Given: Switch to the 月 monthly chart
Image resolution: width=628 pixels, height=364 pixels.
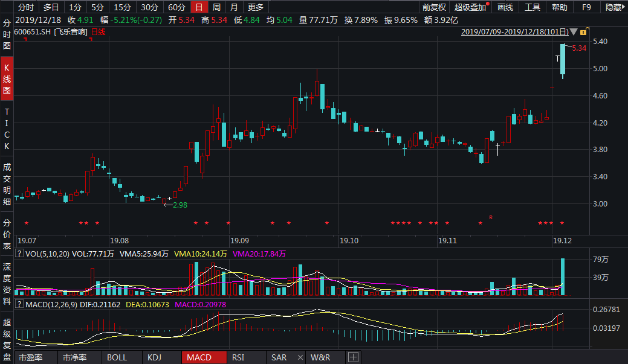Looking at the screenshot, I should click(234, 7).
